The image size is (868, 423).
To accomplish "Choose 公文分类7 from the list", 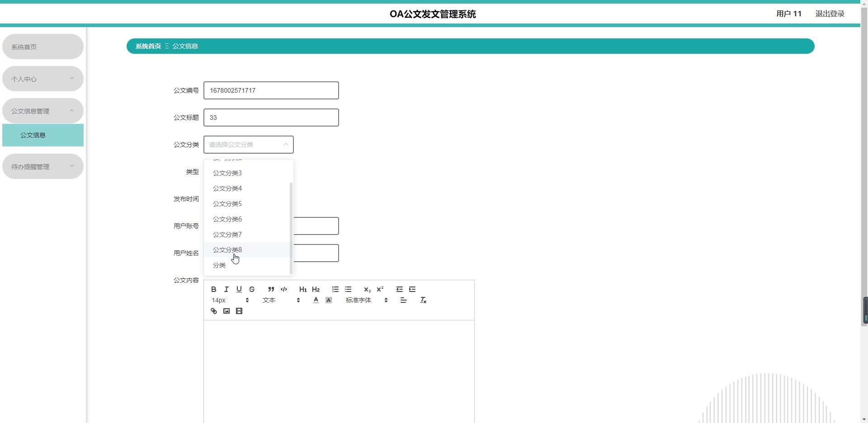I will pyautogui.click(x=247, y=235).
